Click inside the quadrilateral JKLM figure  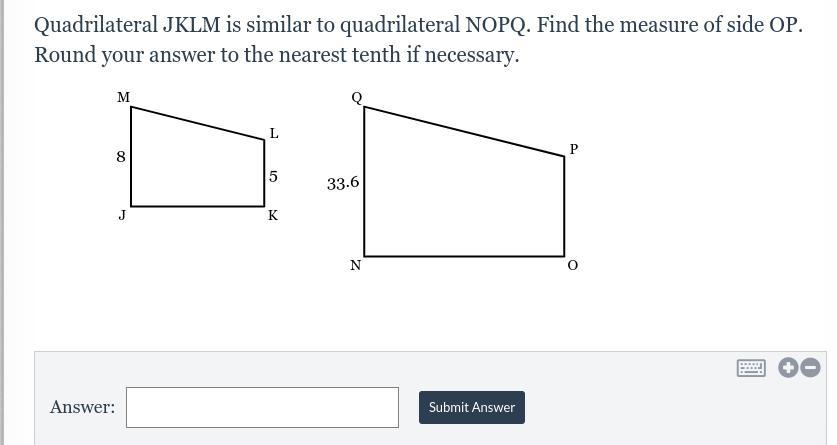point(198,165)
